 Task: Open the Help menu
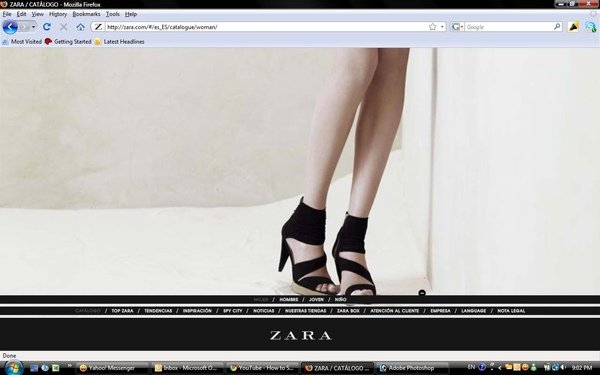(x=131, y=14)
